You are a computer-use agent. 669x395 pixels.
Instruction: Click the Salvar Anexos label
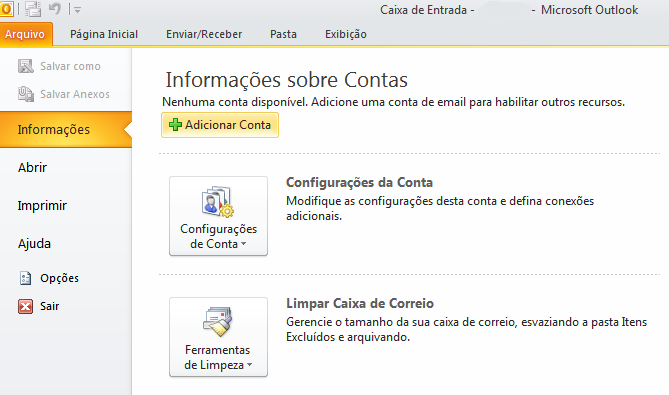pos(75,94)
